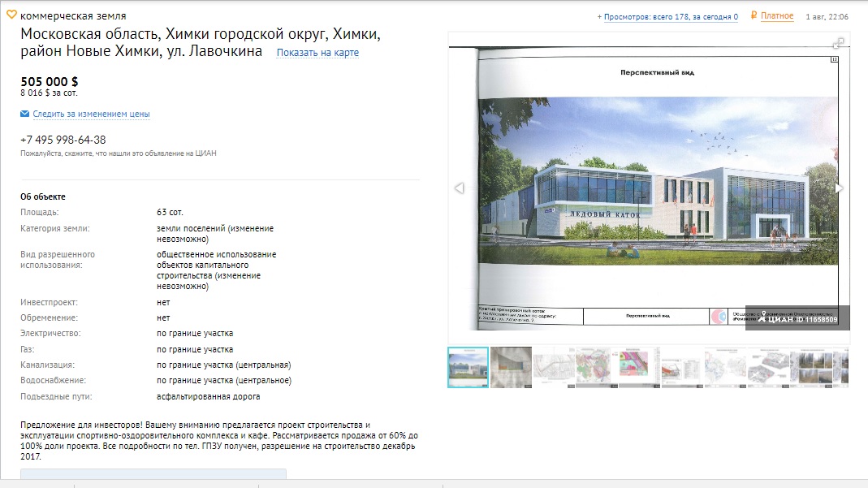The height and width of the screenshot is (488, 868).
Task: Select the second thumbnail with site plan
Action: [512, 368]
